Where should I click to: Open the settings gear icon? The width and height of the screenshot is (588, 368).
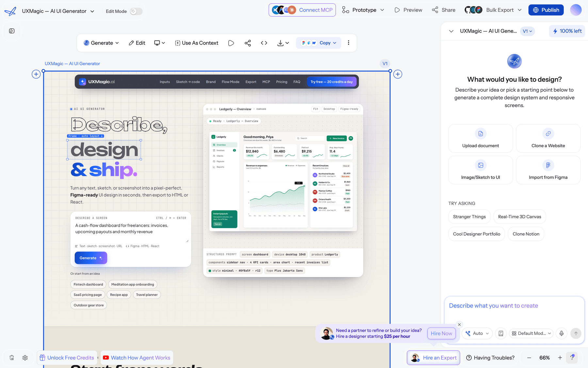pos(25,358)
